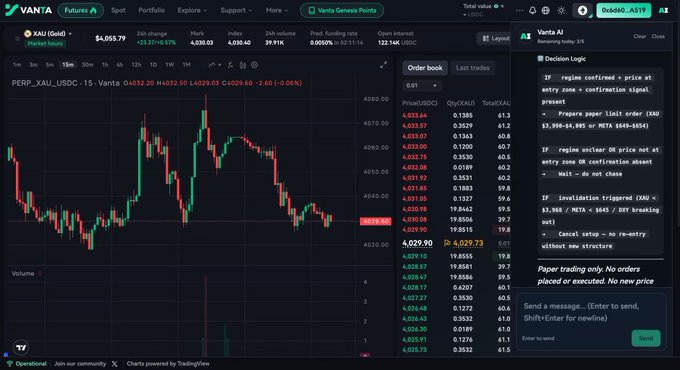Open the AI assistant icon in header

click(664, 10)
